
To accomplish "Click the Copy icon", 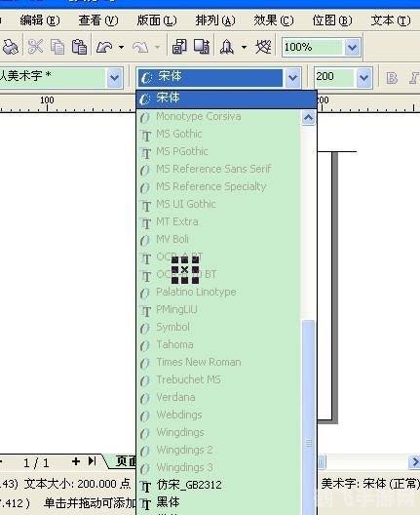I will tap(57, 47).
